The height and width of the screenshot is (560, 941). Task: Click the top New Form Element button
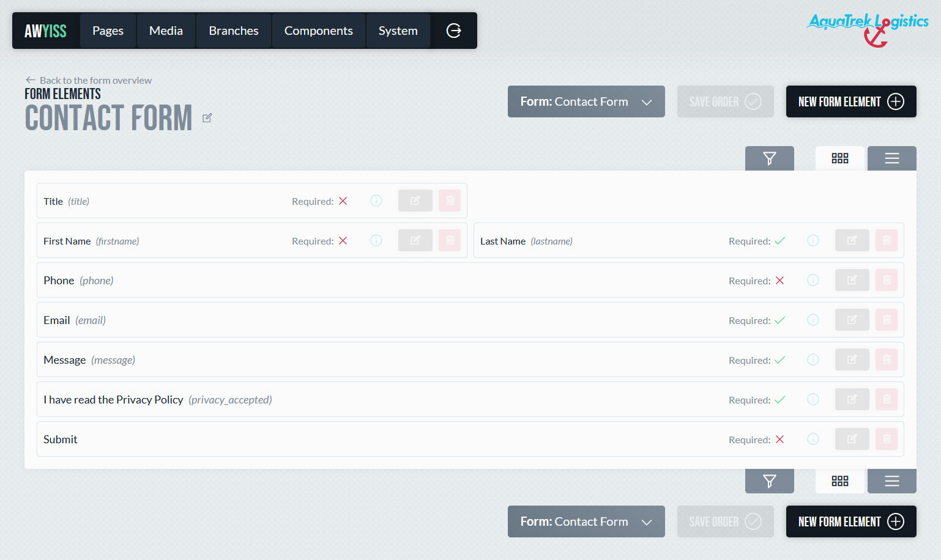pos(850,101)
